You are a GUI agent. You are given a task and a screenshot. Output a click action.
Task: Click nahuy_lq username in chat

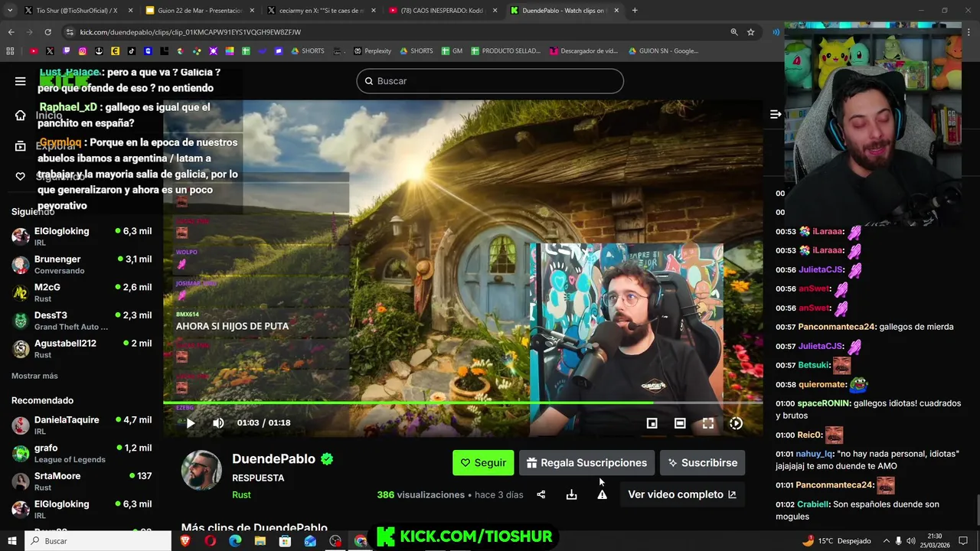point(815,454)
